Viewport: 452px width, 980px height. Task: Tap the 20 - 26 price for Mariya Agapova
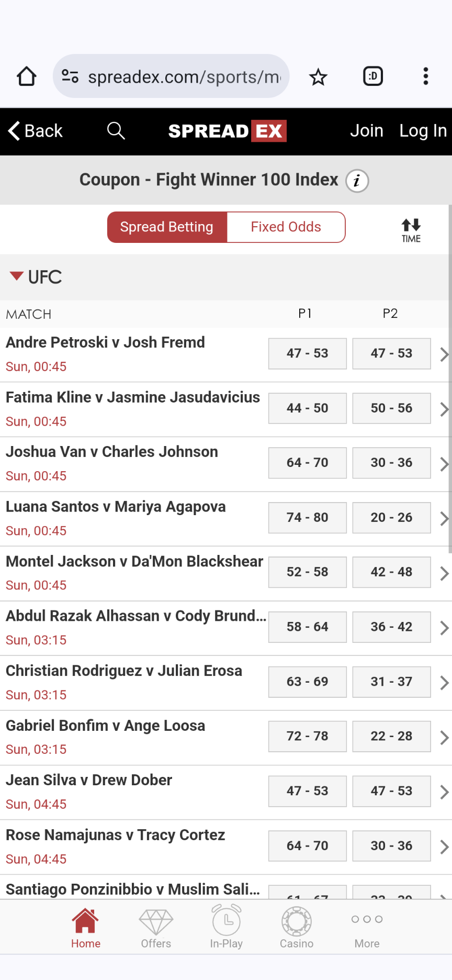(x=391, y=517)
